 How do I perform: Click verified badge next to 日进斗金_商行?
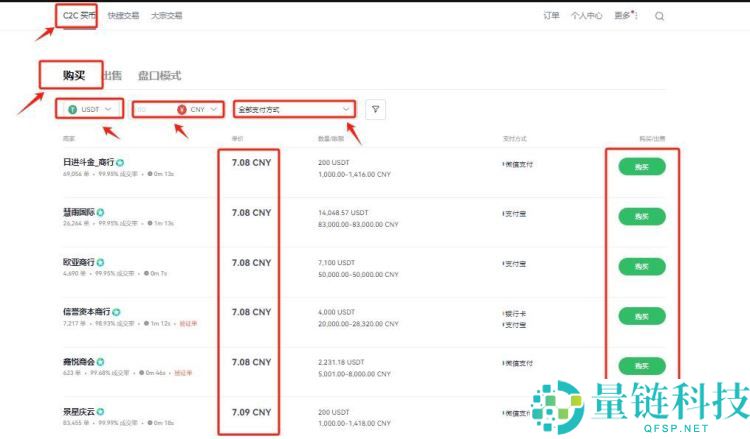[120, 162]
